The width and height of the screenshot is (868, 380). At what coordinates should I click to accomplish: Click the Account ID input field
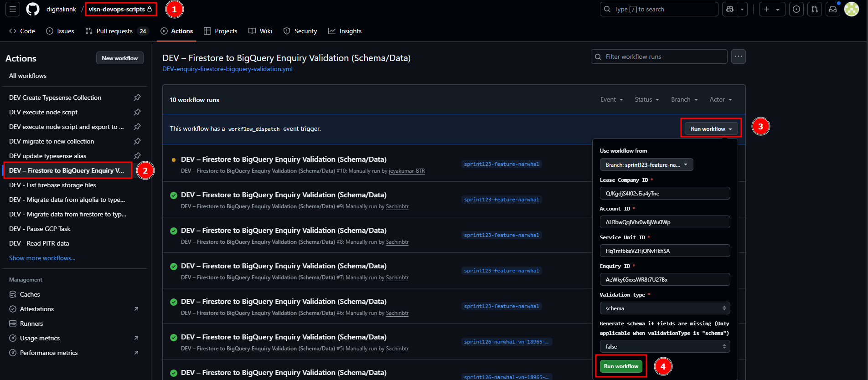click(665, 222)
